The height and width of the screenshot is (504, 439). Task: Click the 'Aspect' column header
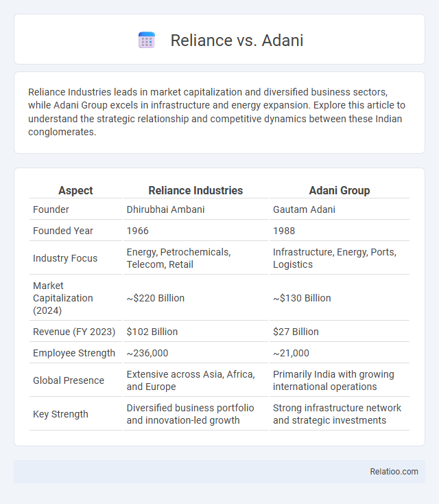75,191
